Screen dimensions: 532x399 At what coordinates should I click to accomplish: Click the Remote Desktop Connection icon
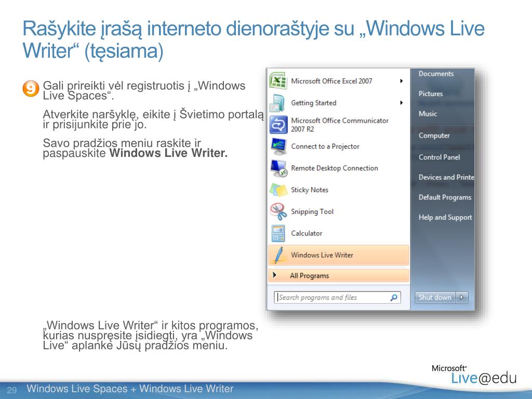click(278, 168)
